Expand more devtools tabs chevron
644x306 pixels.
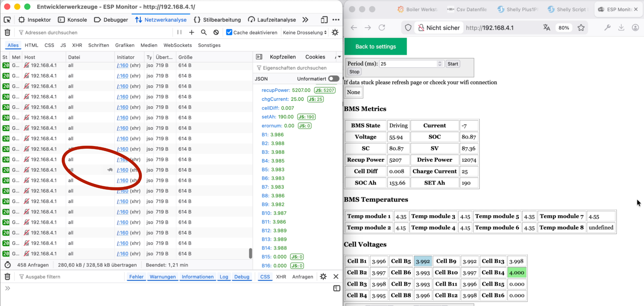[305, 20]
